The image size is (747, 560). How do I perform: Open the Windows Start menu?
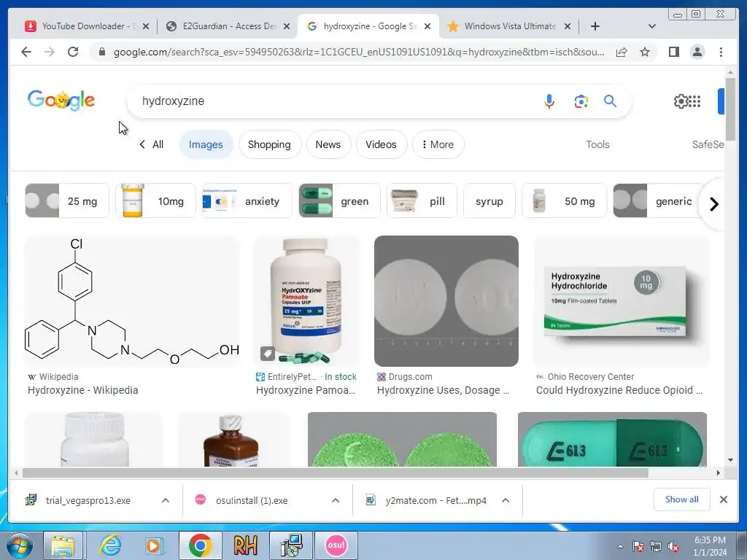coord(19,545)
